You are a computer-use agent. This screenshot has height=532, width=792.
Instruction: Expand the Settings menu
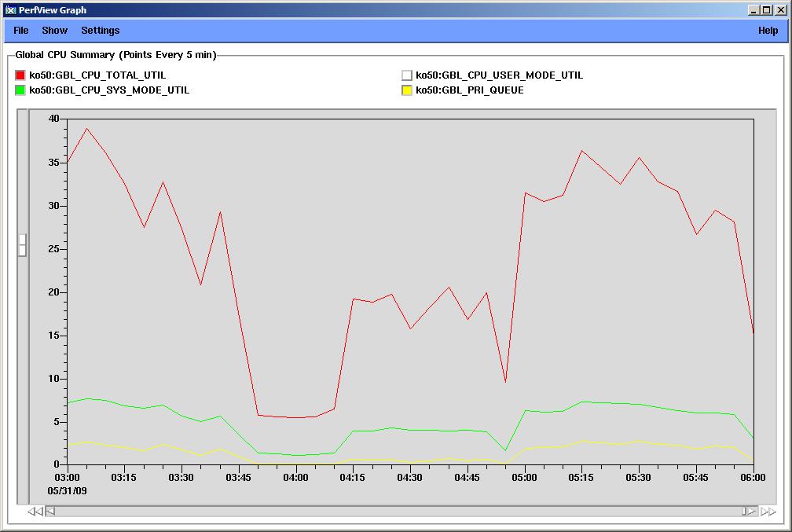tap(101, 31)
